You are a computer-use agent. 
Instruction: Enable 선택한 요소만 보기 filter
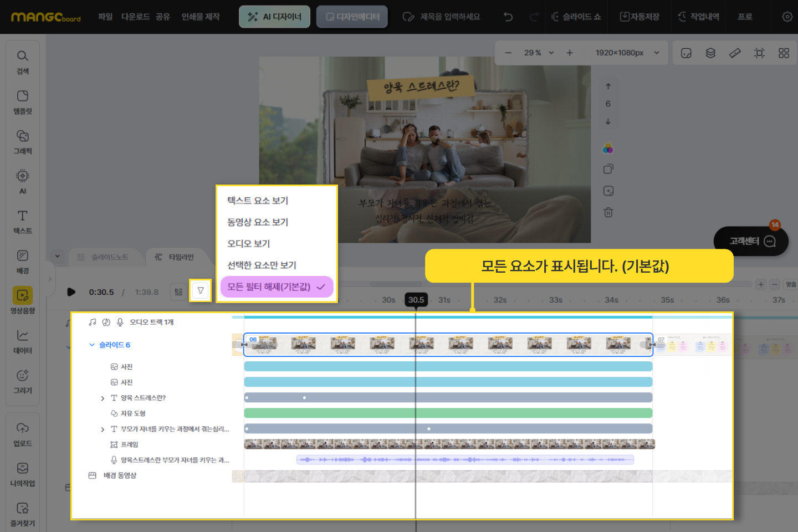[x=262, y=265]
